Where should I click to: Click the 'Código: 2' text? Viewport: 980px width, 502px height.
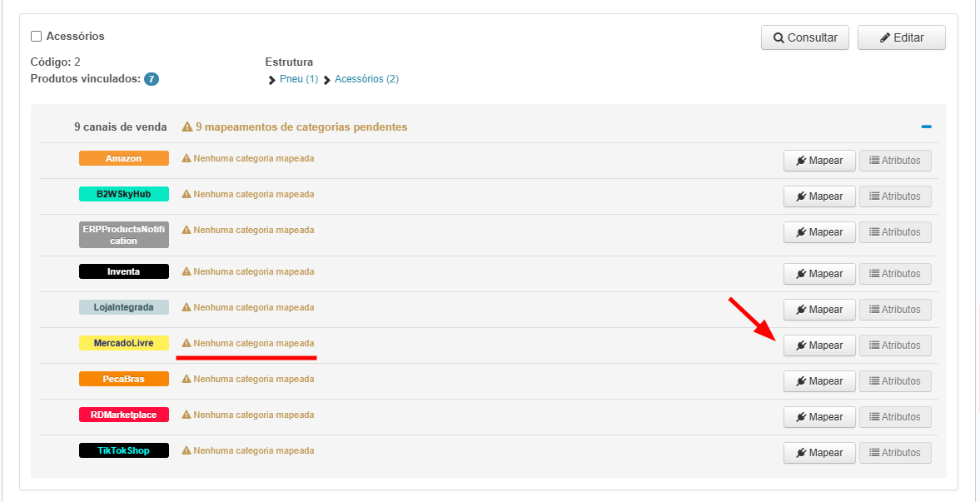point(55,62)
